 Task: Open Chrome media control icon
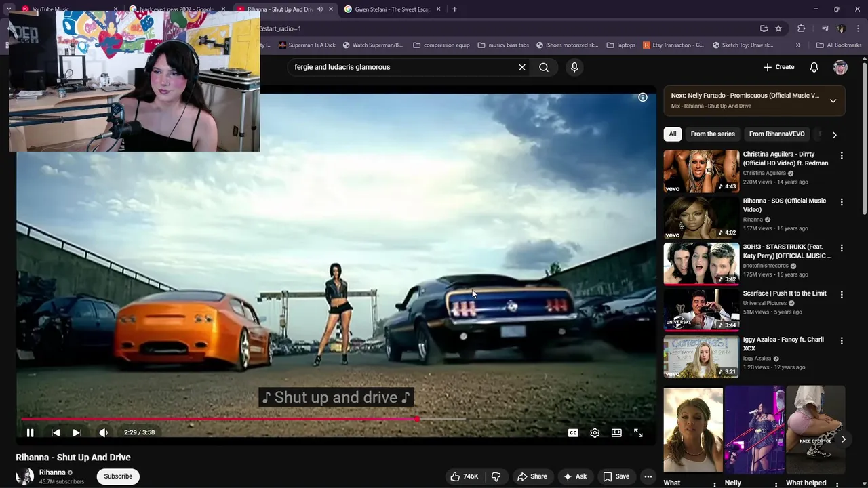(x=825, y=28)
